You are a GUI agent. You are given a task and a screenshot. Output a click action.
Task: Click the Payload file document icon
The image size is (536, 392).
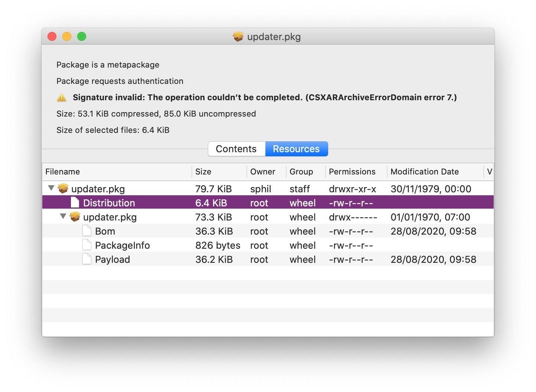point(87,259)
